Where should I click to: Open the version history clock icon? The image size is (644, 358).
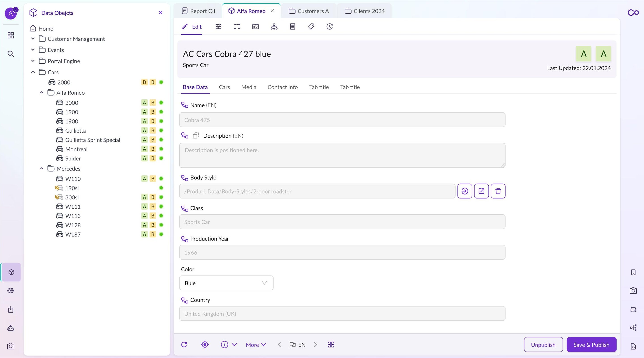coord(330,27)
